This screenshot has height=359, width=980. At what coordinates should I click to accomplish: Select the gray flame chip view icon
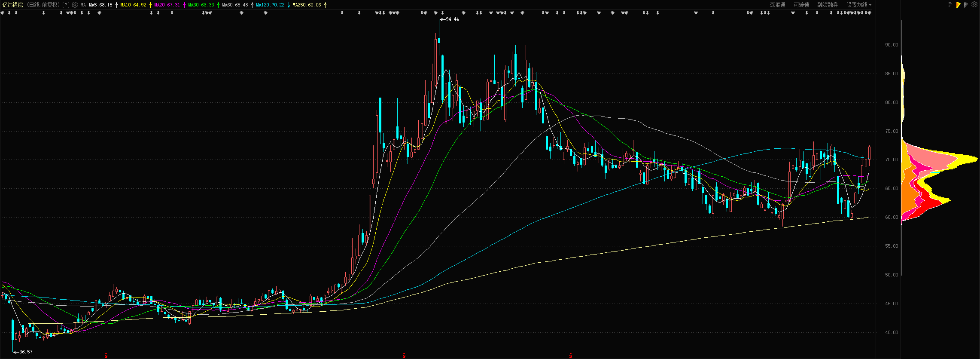[966, 5]
